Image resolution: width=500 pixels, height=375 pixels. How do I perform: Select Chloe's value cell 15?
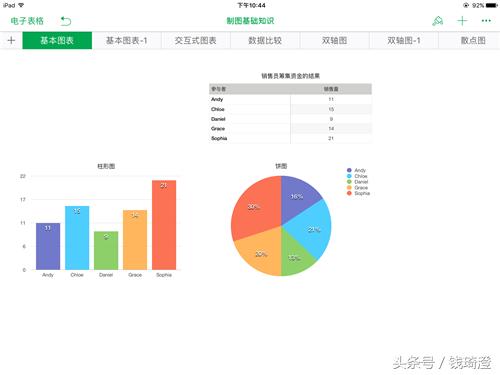point(331,109)
